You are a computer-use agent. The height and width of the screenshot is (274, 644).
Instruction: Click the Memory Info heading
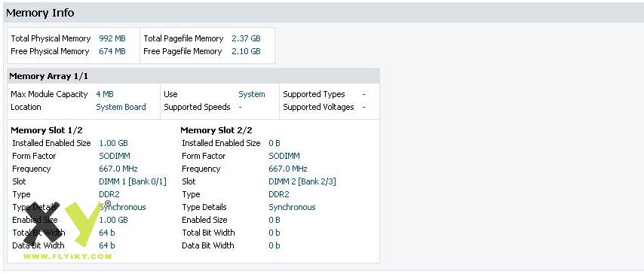[x=40, y=13]
